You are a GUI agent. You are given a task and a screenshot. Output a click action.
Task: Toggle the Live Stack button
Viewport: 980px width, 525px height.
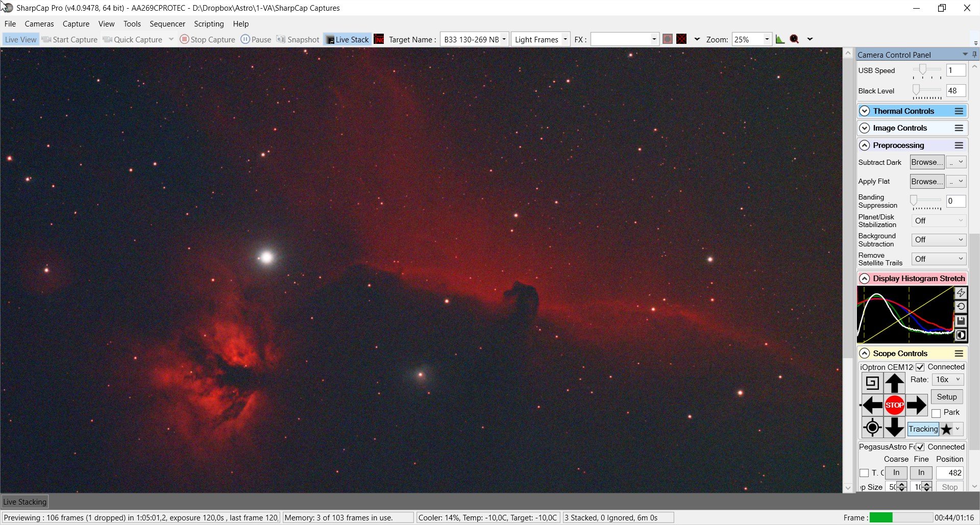[x=347, y=39]
